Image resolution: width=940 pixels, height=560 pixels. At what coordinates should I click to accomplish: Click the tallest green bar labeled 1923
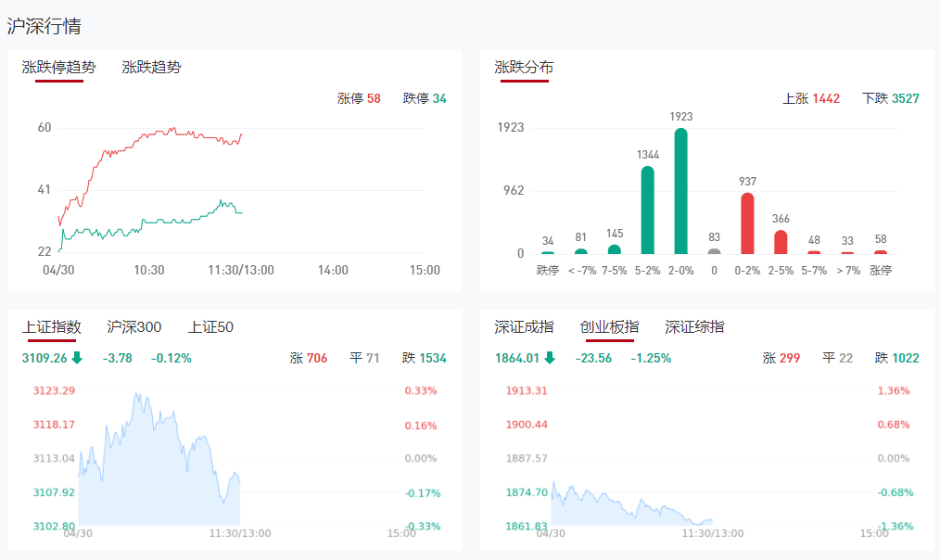[680, 191]
